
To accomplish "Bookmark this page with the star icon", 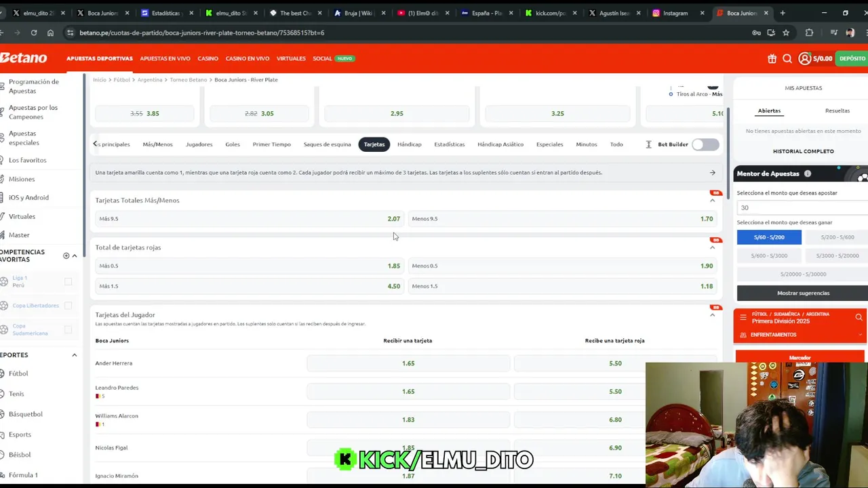I will (x=786, y=33).
